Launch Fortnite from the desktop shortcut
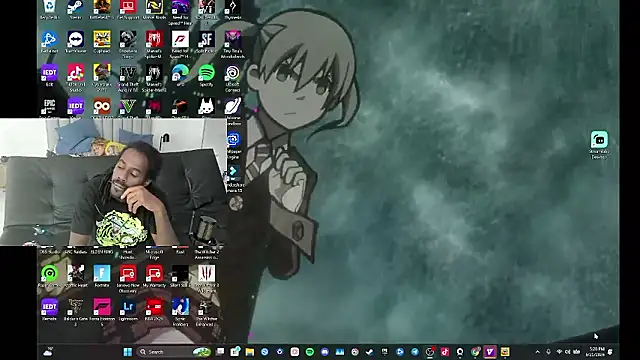 [102, 276]
